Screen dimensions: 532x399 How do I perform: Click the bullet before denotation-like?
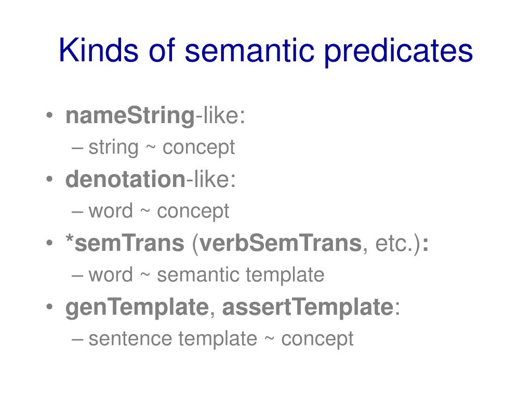click(x=49, y=179)
